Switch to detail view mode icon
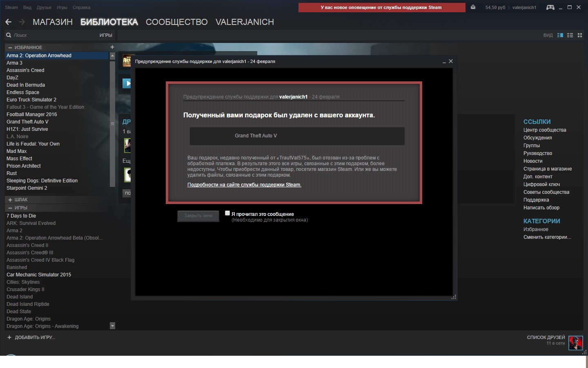This screenshot has height=368, width=588. [560, 35]
